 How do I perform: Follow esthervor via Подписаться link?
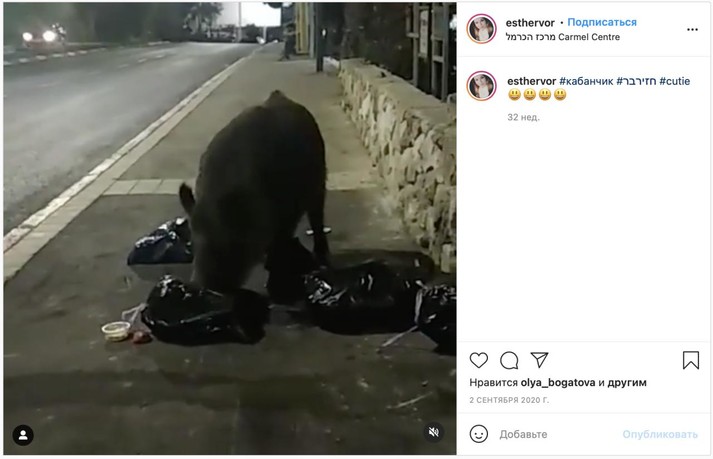click(602, 22)
